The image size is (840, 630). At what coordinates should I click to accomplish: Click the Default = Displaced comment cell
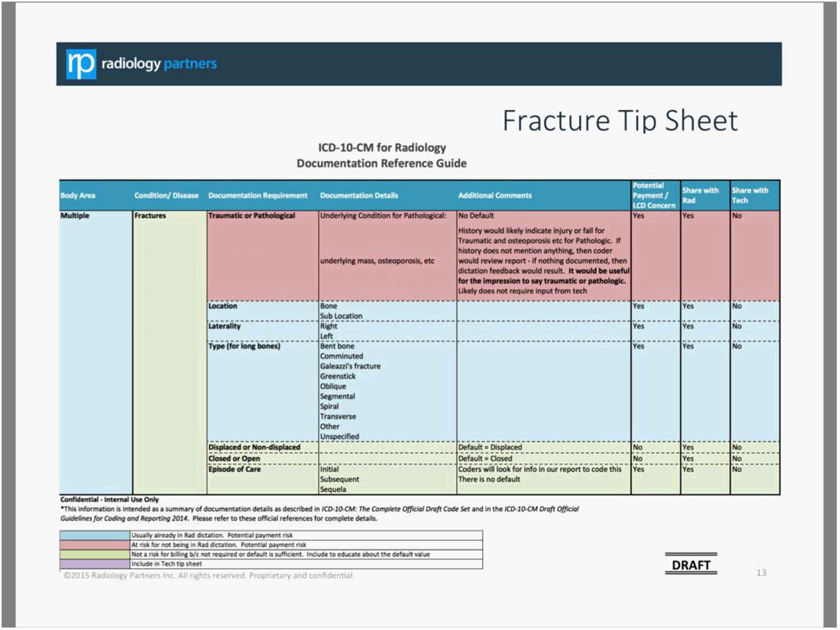[490, 447]
